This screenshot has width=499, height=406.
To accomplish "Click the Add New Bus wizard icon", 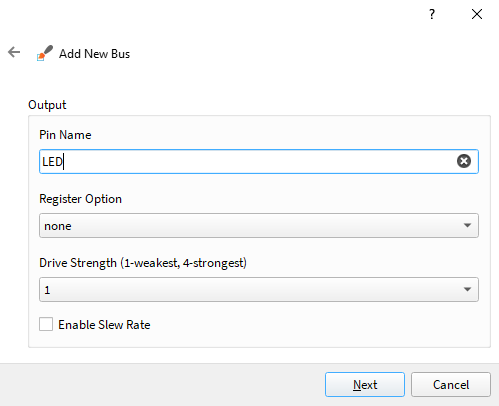I will click(x=45, y=53).
